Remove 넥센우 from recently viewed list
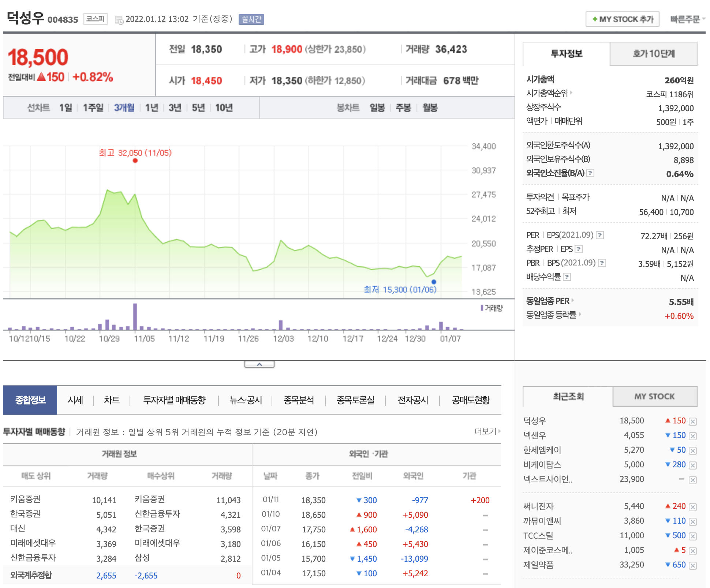 coord(692,436)
